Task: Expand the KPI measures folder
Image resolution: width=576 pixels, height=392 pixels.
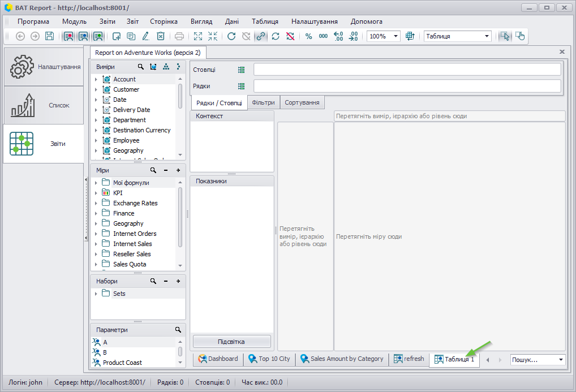Action: 96,192
